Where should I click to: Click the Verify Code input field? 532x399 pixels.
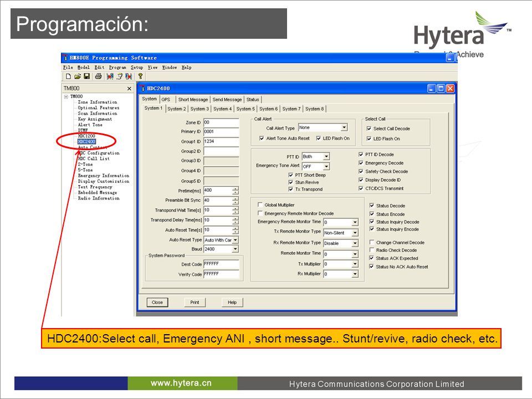coord(221,274)
